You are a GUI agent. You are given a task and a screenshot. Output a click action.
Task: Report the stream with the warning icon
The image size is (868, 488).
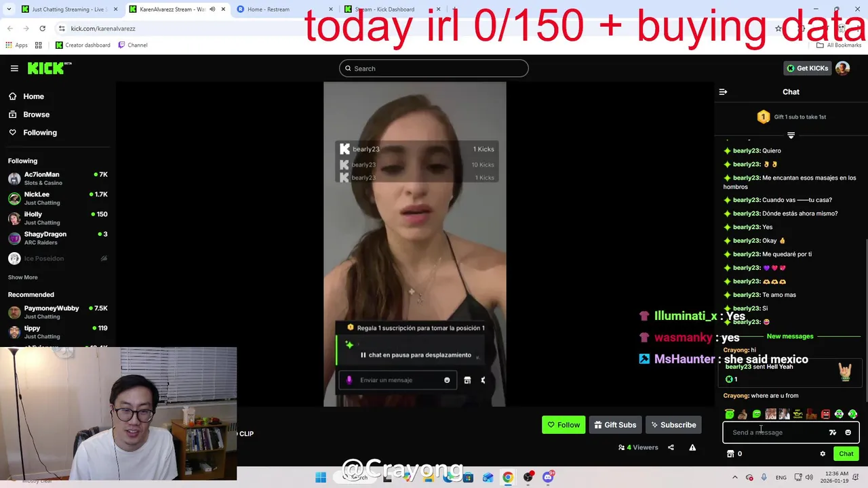pyautogui.click(x=692, y=447)
